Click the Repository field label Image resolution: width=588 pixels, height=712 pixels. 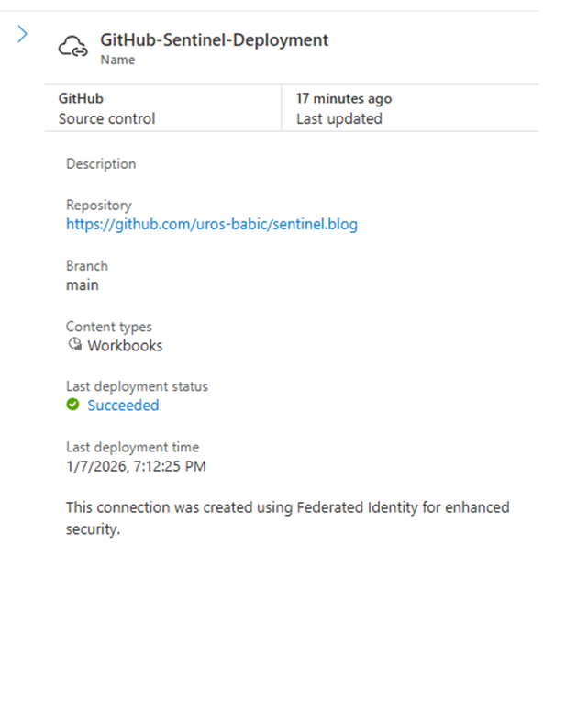pyautogui.click(x=98, y=206)
